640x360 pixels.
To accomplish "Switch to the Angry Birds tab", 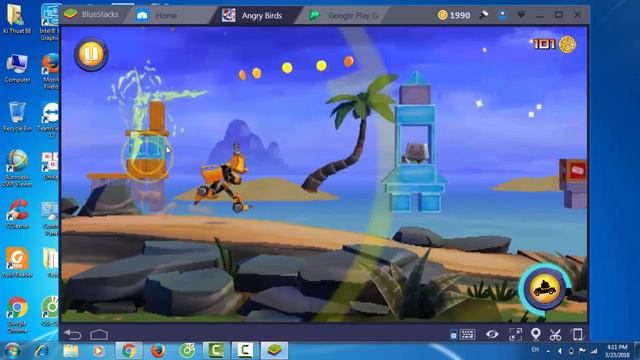I will 253,16.
